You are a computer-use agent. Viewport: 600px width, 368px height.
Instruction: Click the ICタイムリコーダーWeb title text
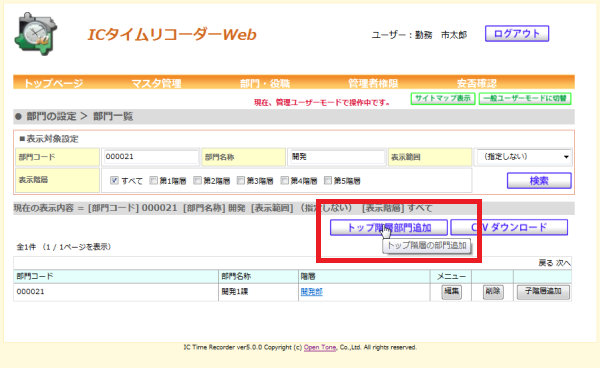click(172, 35)
